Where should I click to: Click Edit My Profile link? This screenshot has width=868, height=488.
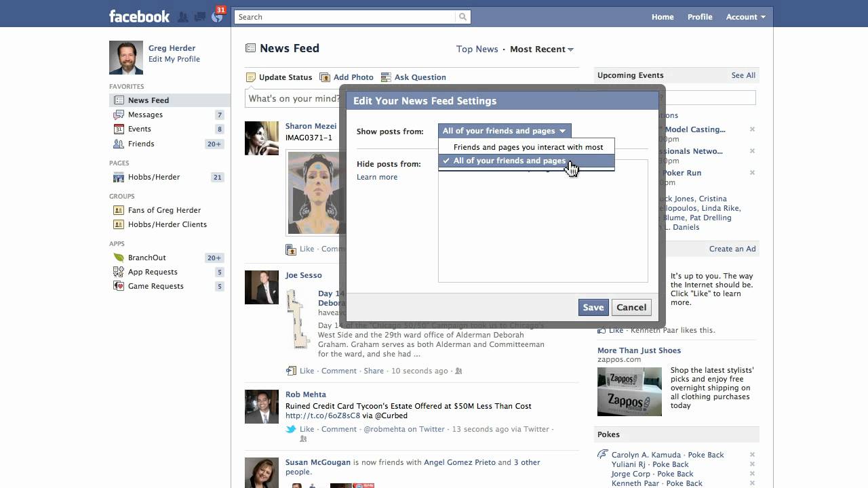pyautogui.click(x=174, y=59)
